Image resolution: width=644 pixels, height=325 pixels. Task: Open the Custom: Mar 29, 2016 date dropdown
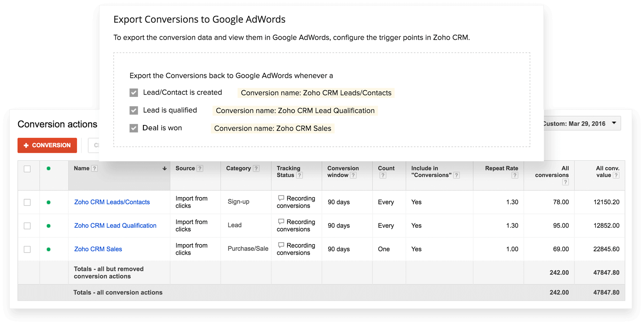[x=582, y=123]
